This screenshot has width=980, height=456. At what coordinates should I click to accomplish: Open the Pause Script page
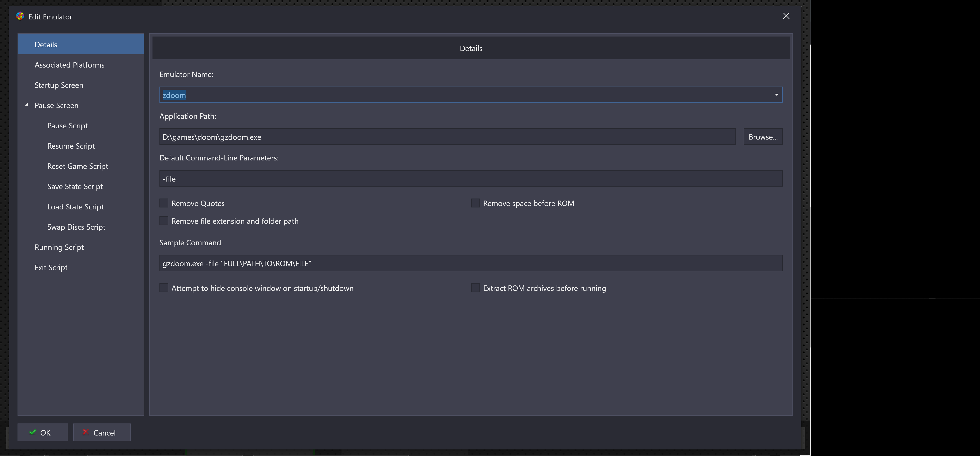click(67, 125)
